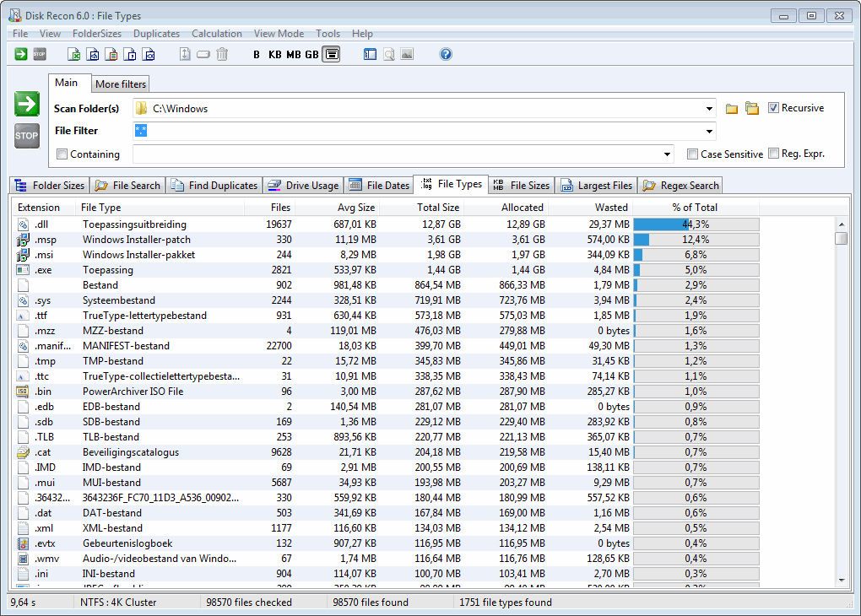Open the Calculation menu
Image resolution: width=861 pixels, height=616 pixels.
(x=217, y=34)
